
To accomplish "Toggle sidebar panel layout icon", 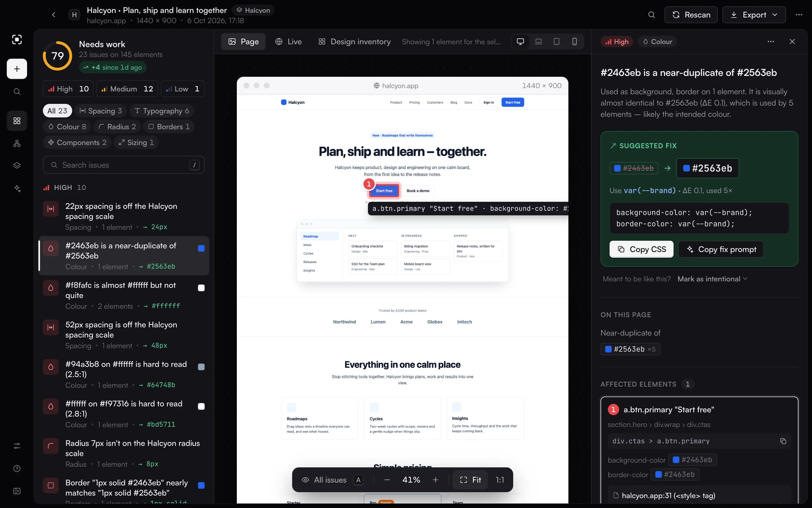I will (x=17, y=491).
